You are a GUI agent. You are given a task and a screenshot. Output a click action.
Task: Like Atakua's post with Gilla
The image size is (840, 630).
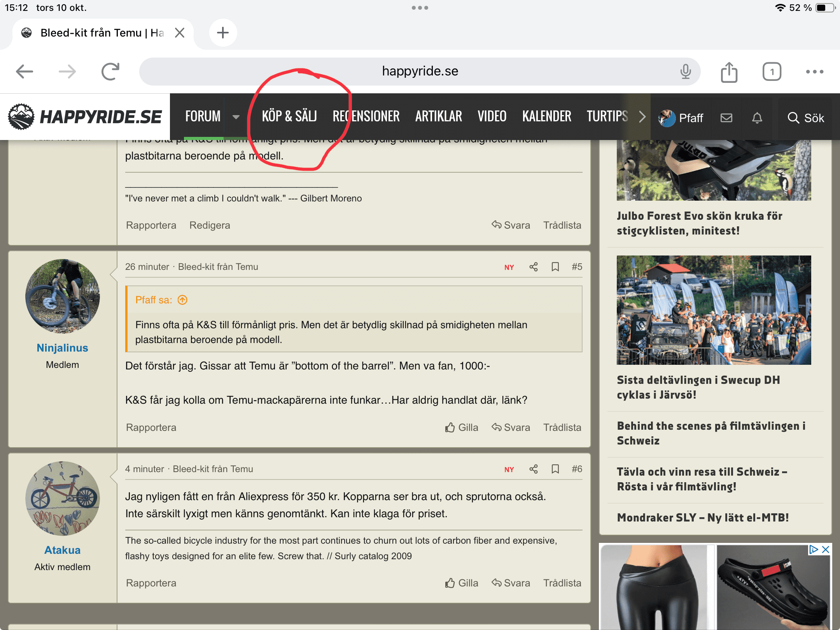pyautogui.click(x=462, y=583)
